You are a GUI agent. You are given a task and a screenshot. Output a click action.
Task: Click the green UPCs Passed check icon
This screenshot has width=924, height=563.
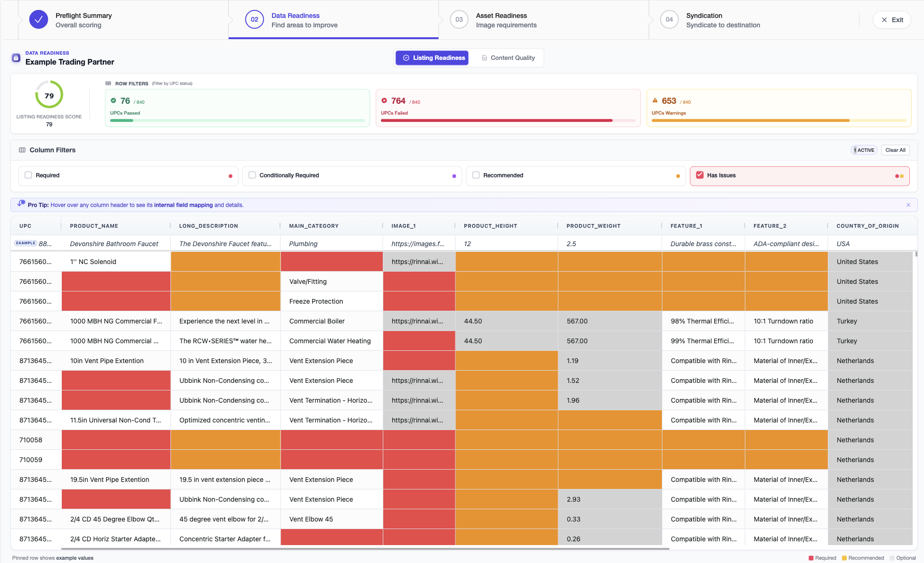(x=113, y=100)
